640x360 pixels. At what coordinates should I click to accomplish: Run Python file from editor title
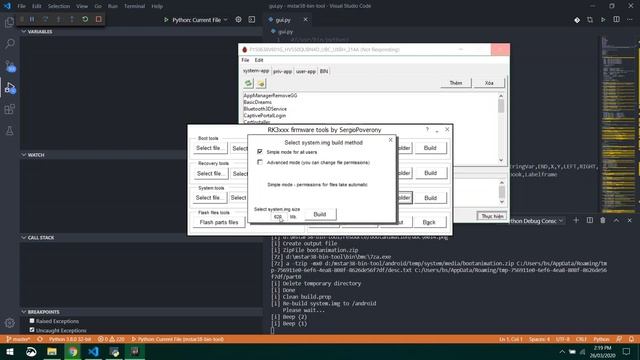pos(603,20)
